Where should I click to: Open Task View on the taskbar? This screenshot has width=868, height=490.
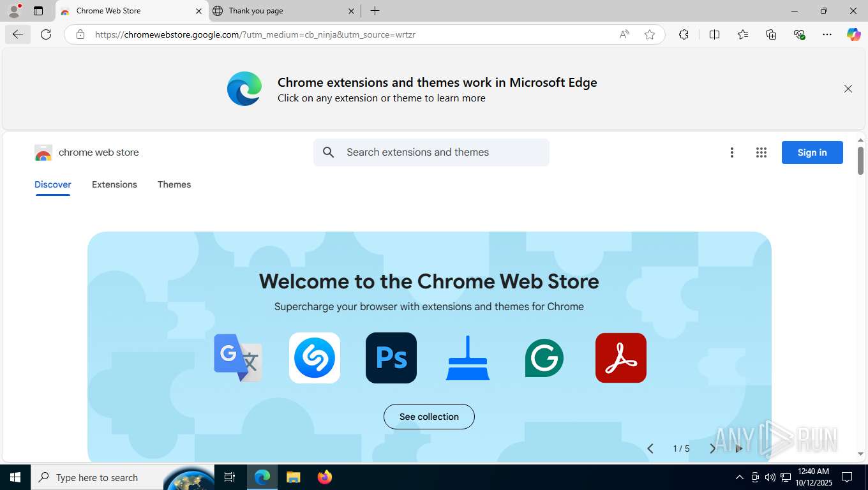tap(230, 477)
